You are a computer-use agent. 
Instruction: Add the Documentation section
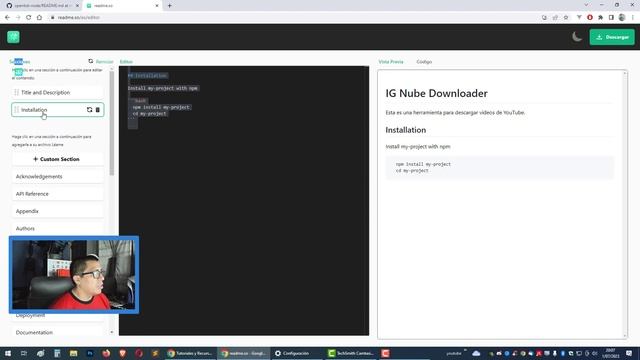pos(58,333)
